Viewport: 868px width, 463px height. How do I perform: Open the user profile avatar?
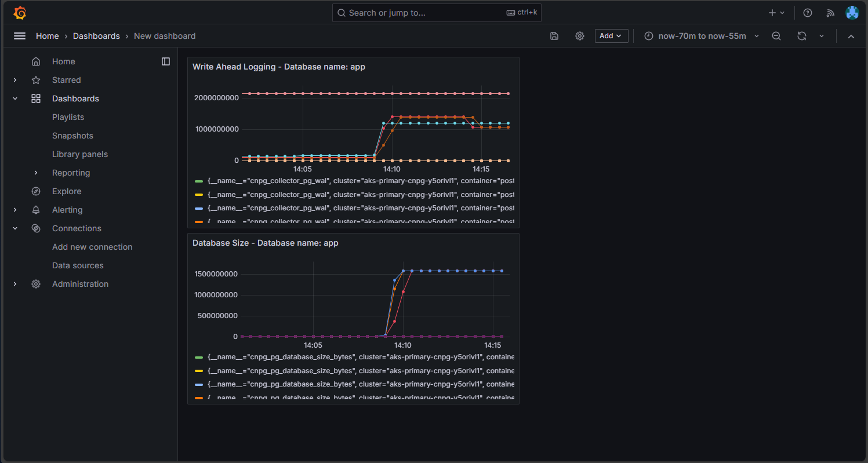[852, 13]
